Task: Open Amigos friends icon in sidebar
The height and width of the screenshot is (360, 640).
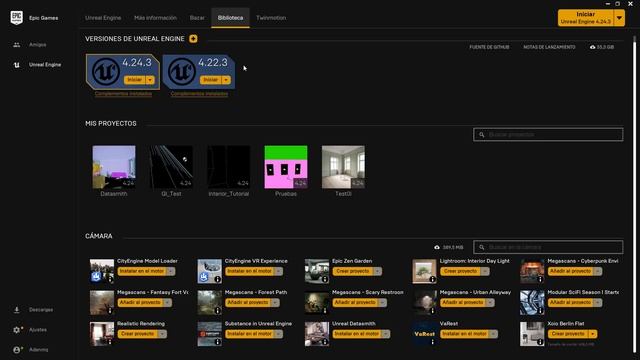Action: pos(17,45)
